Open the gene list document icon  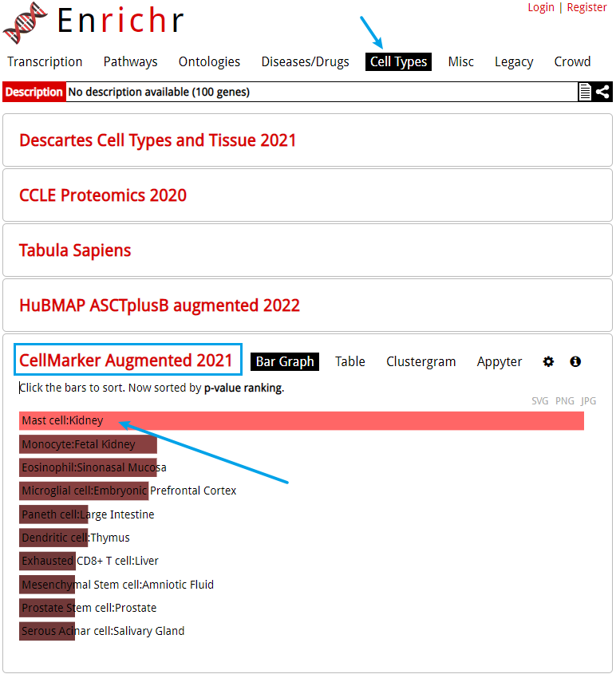click(585, 92)
